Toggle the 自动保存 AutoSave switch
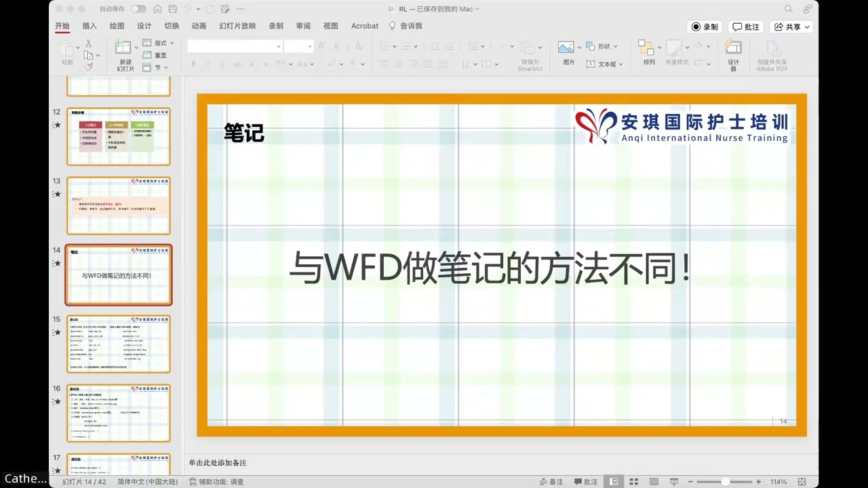The image size is (868, 488). [x=138, y=9]
